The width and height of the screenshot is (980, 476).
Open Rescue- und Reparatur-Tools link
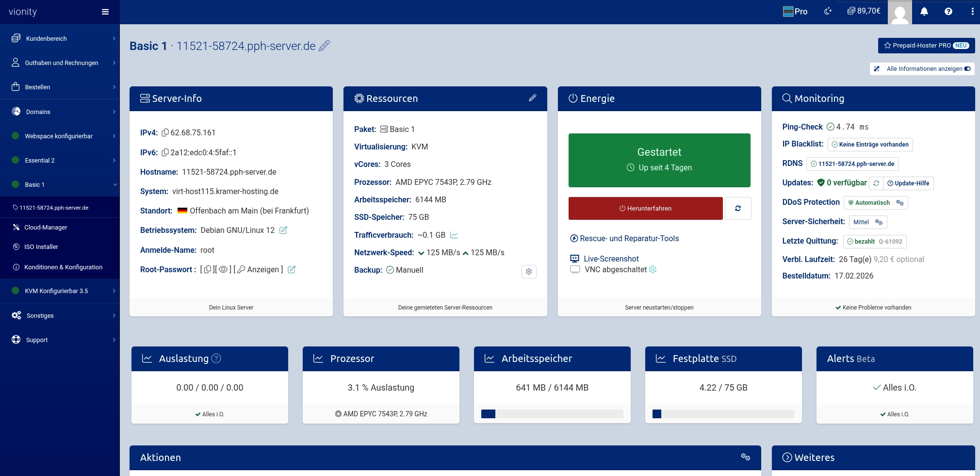point(629,238)
